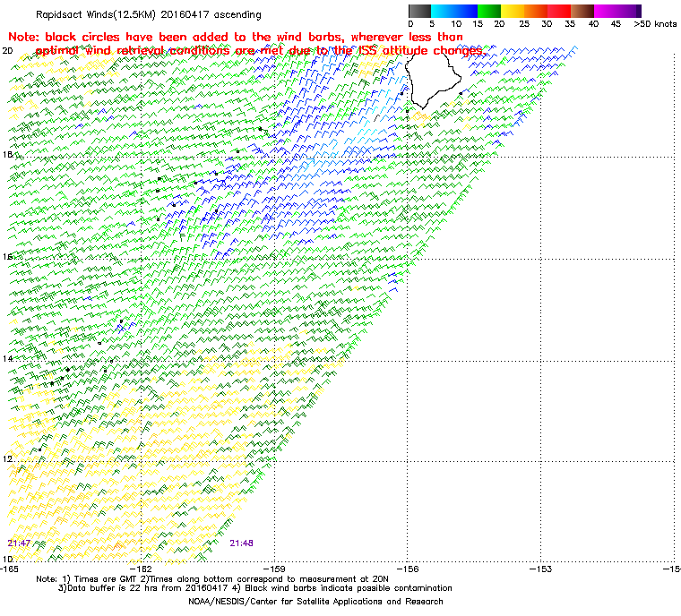This screenshot has width=681, height=616.
Task: Click the -153 longitude axis label
Action: pyautogui.click(x=540, y=569)
